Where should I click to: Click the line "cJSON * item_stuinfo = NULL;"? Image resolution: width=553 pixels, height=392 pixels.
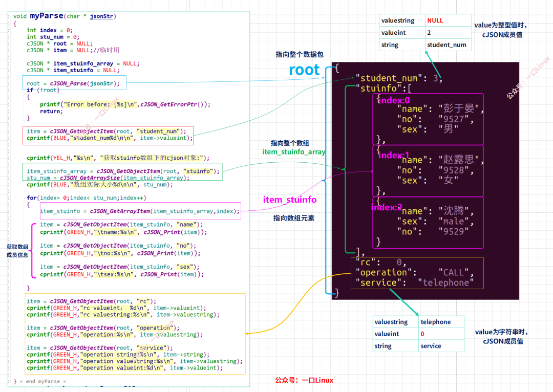coord(73,71)
